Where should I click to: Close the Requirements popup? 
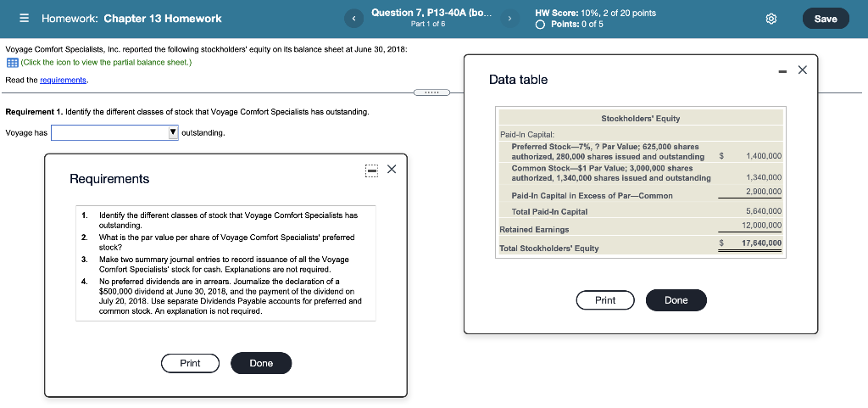[x=392, y=169]
